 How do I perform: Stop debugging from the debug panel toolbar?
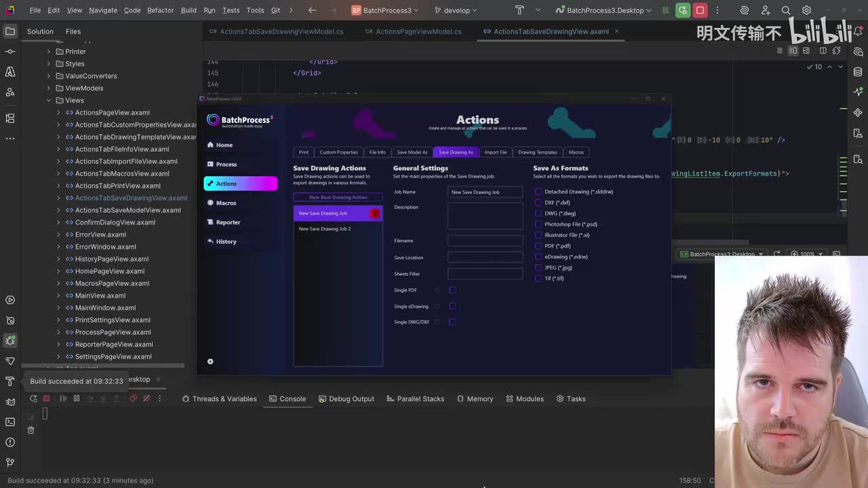click(46, 399)
